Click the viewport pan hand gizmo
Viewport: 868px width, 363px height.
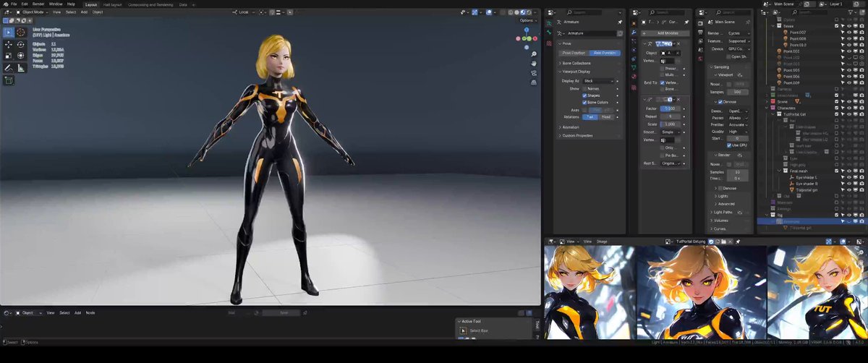pyautogui.click(x=533, y=63)
